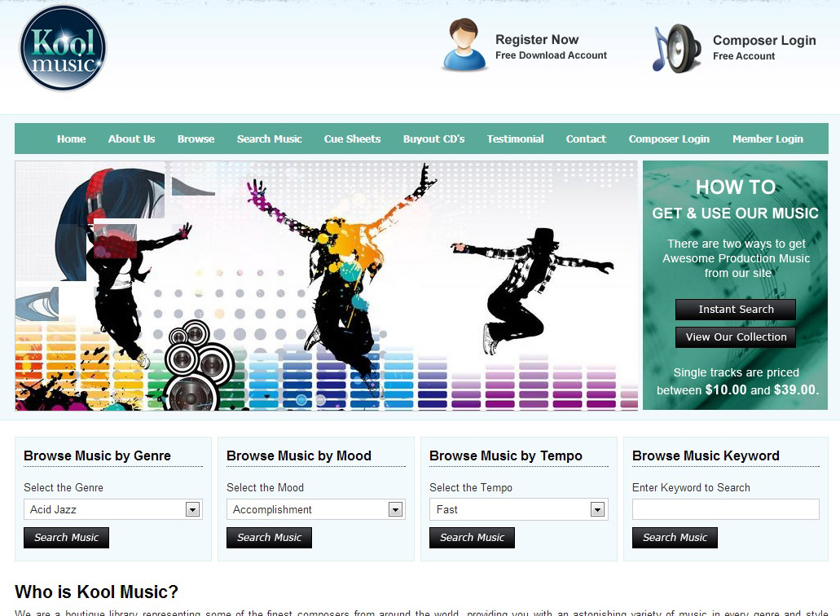Click the "Browse Music by Mood" heading
840x616 pixels.
tap(299, 455)
